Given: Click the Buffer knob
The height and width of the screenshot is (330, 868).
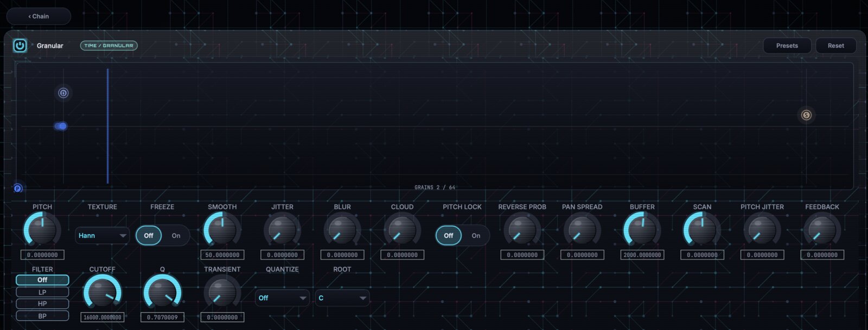Looking at the screenshot, I should coord(642,230).
